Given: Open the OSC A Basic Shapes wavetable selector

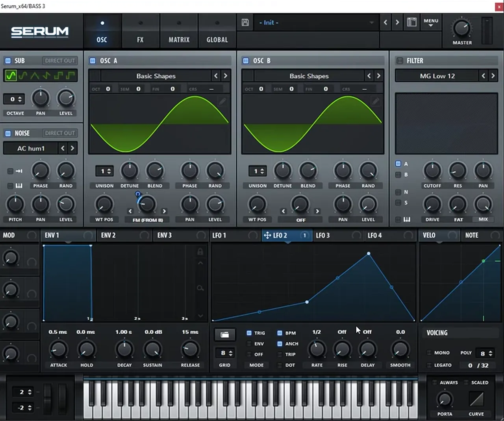Looking at the screenshot, I should pyautogui.click(x=156, y=76).
